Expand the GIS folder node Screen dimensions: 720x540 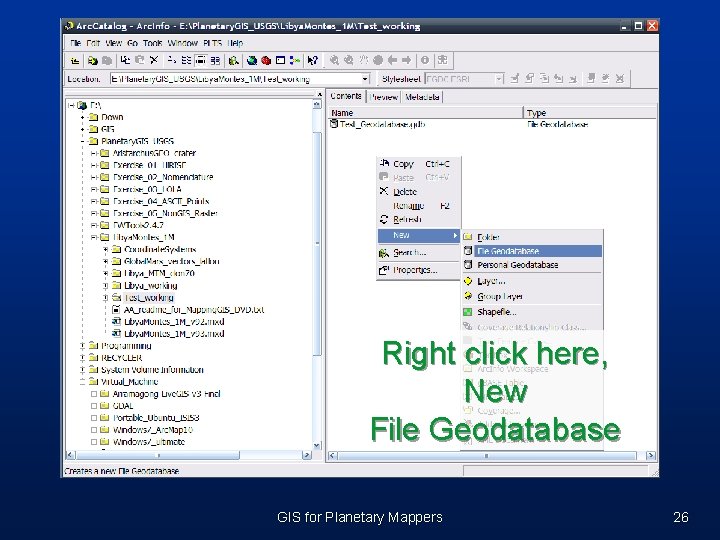coord(83,129)
